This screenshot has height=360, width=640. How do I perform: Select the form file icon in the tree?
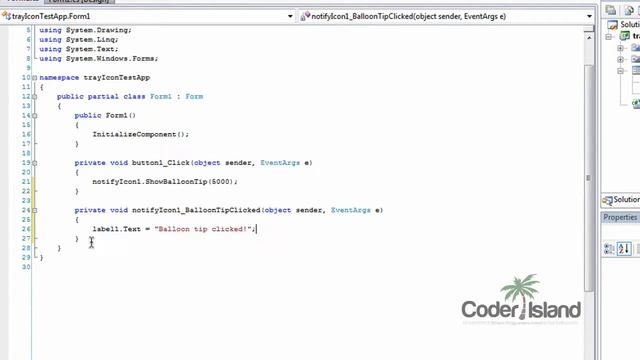(636, 71)
